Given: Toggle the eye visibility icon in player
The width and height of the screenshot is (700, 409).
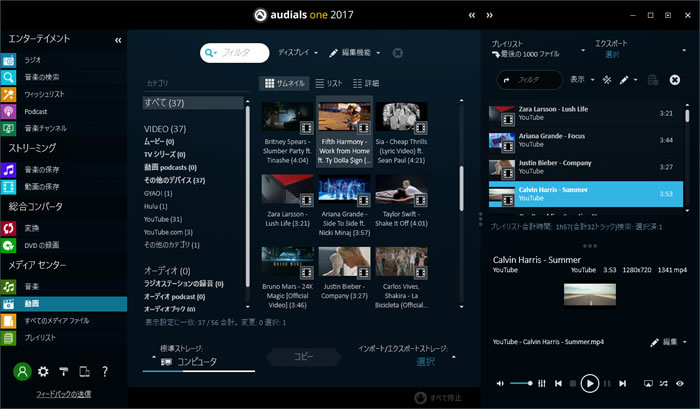Looking at the screenshot, I should tap(680, 383).
